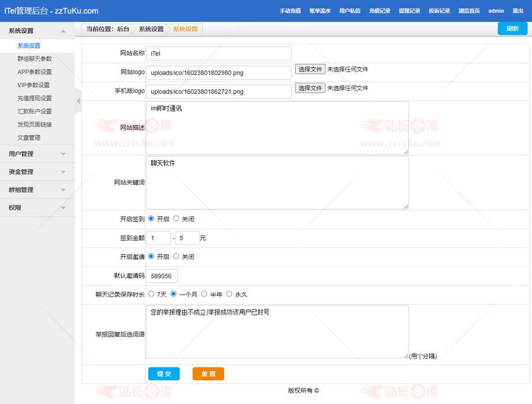Select 关闭 radio for 开启邀请

pos(176,256)
